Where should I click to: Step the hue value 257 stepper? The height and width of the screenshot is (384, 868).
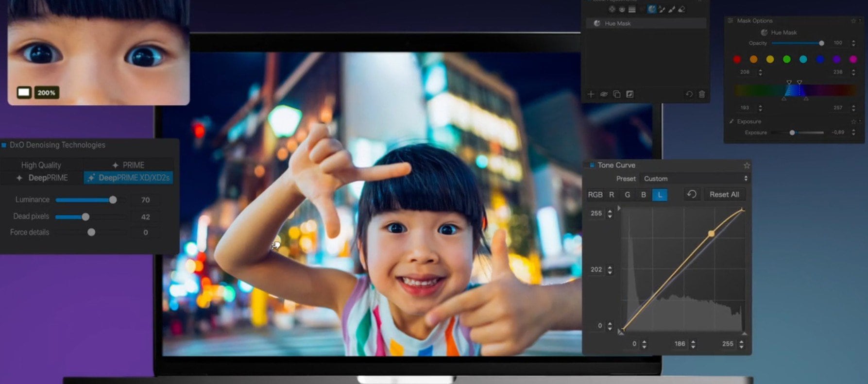[x=853, y=108]
